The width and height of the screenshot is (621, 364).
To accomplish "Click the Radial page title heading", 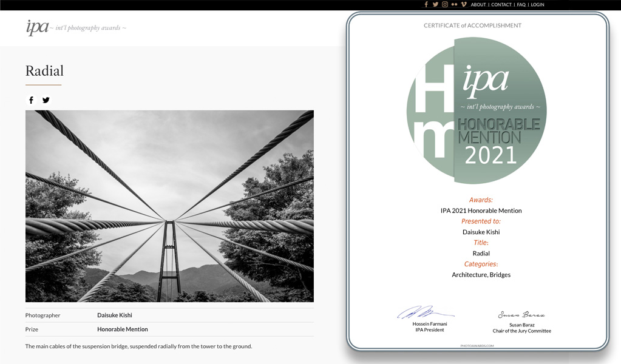I will (44, 71).
